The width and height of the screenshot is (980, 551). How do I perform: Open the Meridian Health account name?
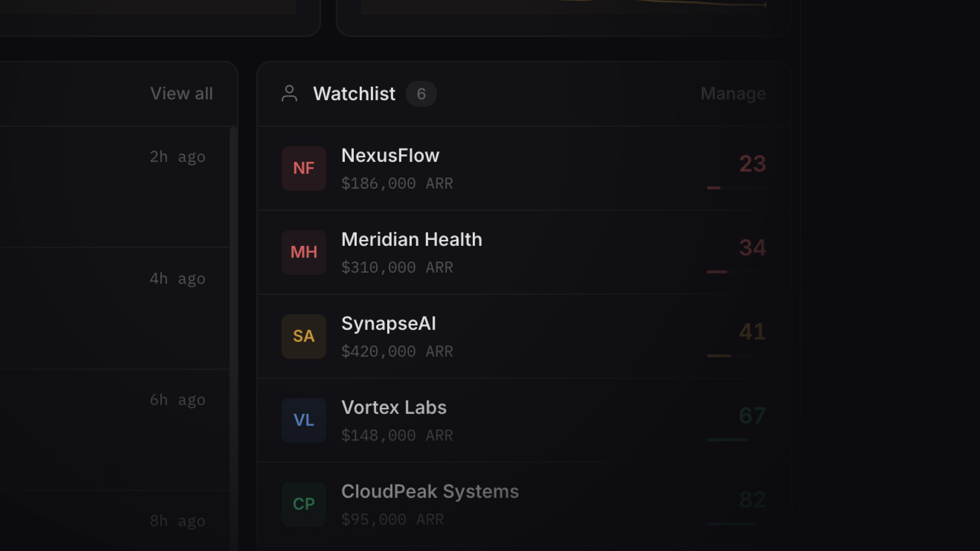(x=411, y=240)
